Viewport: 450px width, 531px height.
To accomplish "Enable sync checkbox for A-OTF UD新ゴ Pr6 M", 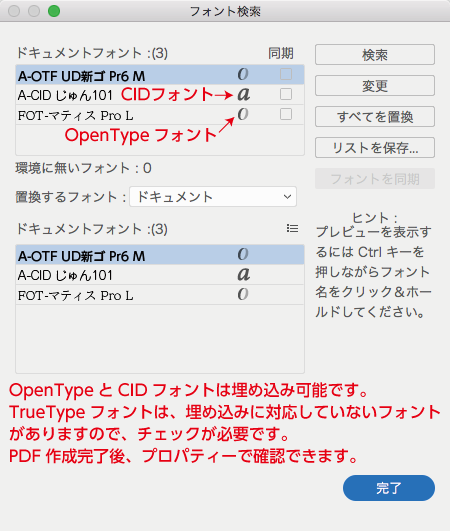I will tap(286, 74).
